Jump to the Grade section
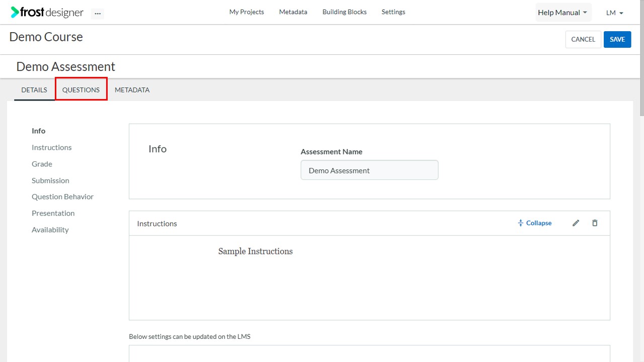Viewport: 644px width, 362px height. point(42,164)
